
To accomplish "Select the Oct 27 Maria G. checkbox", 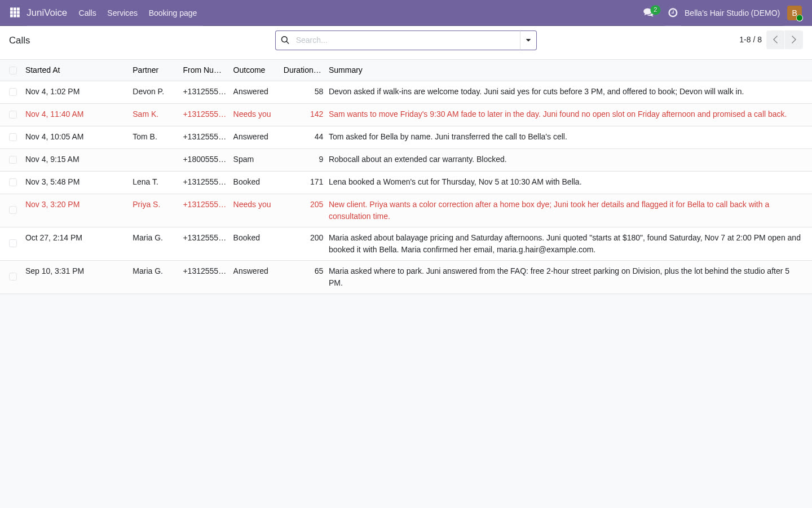I will (x=13, y=243).
